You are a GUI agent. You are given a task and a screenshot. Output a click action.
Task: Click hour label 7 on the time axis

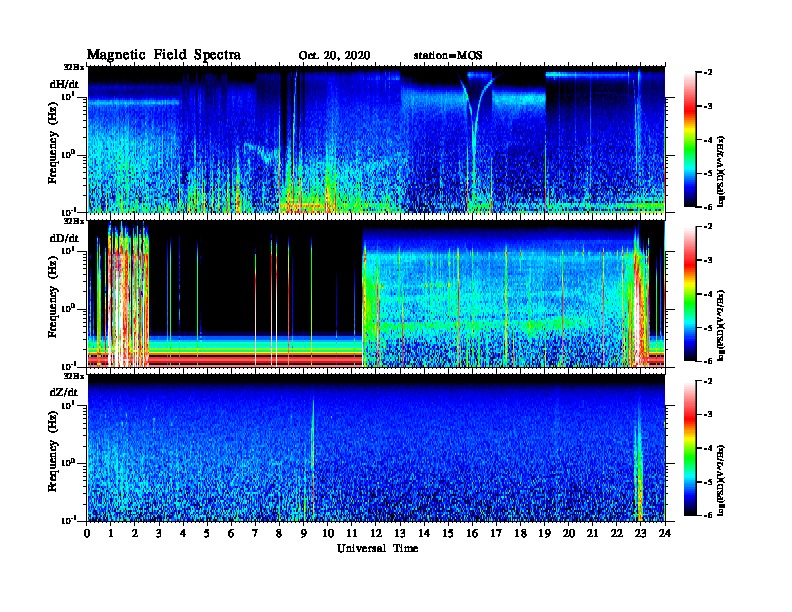[x=255, y=533]
